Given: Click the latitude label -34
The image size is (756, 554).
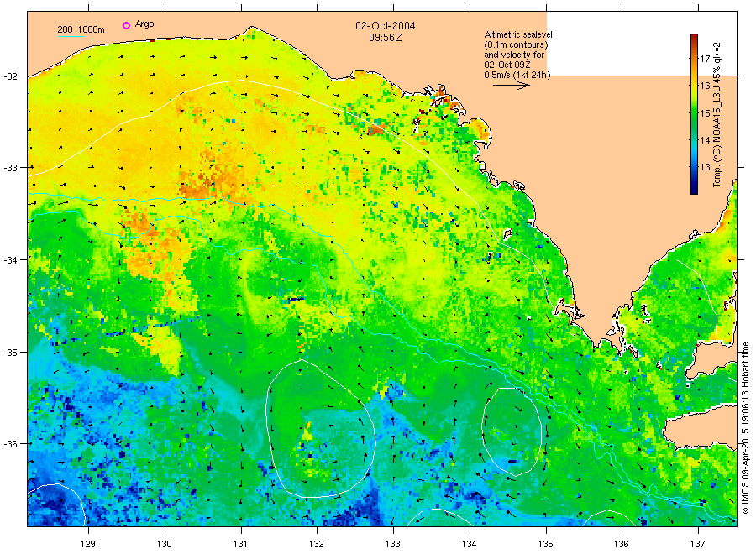Looking at the screenshot, I should point(11,260).
